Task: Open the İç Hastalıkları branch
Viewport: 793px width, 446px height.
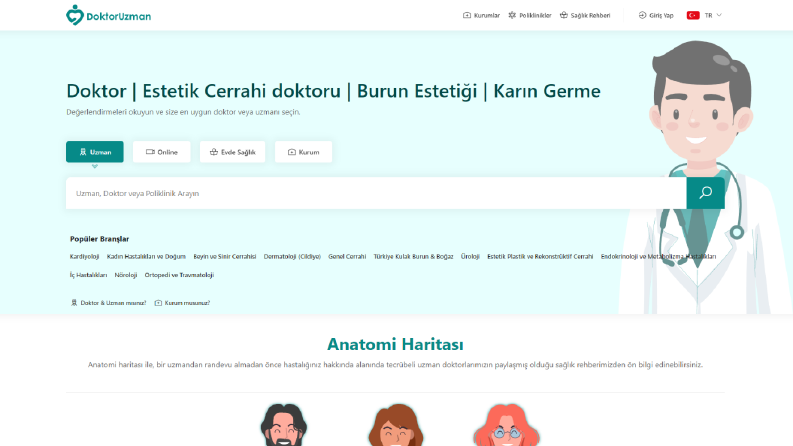Action: pos(89,275)
